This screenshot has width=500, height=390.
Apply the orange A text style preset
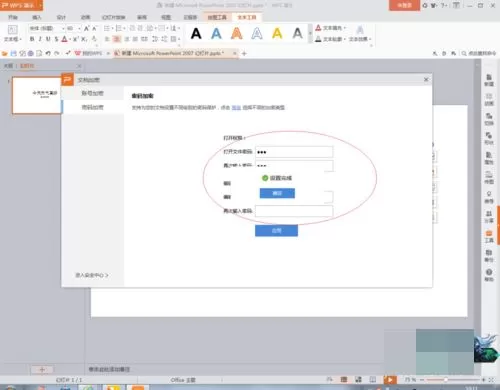[x=237, y=33]
